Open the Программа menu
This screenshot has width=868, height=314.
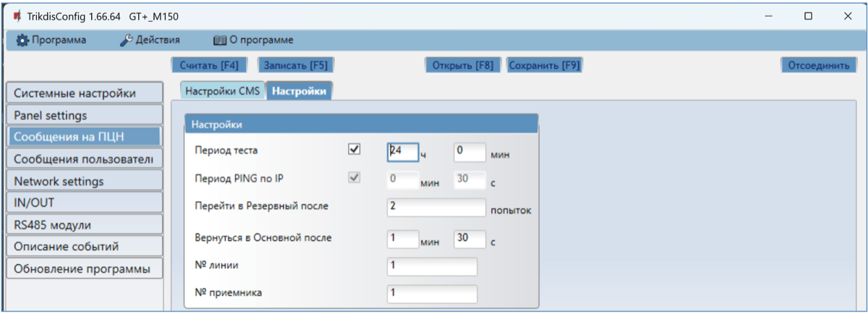[51, 40]
